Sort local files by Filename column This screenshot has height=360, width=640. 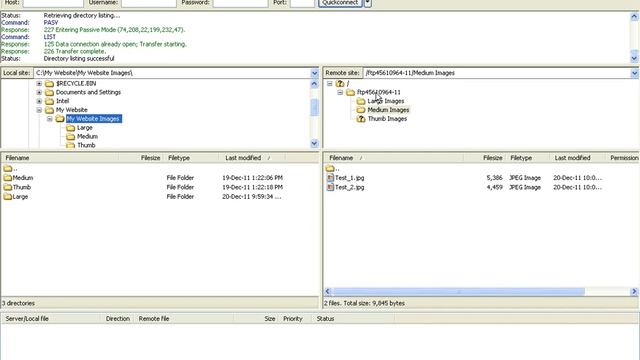pyautogui.click(x=60, y=158)
